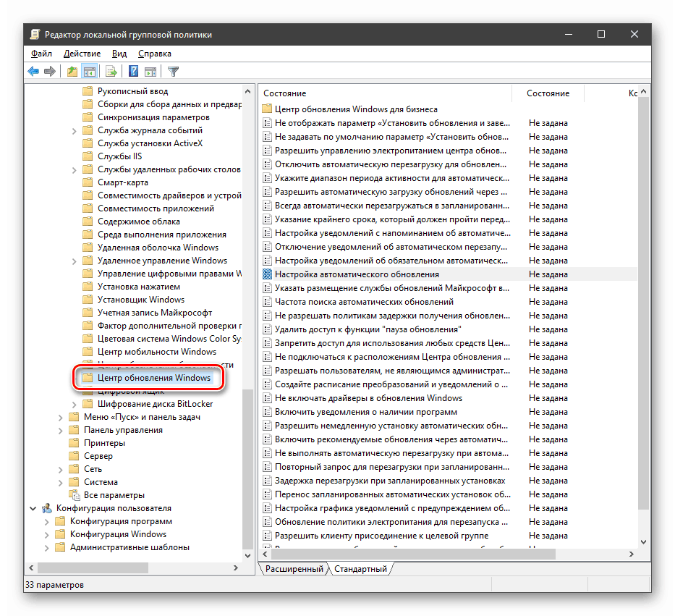Open the Вид menu
This screenshot has width=675, height=616.
[x=119, y=54]
